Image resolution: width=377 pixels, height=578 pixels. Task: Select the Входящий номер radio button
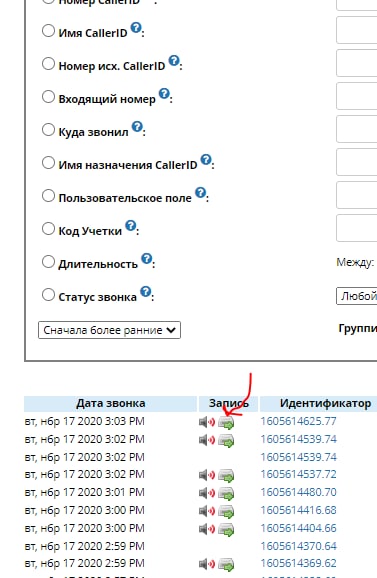48,97
